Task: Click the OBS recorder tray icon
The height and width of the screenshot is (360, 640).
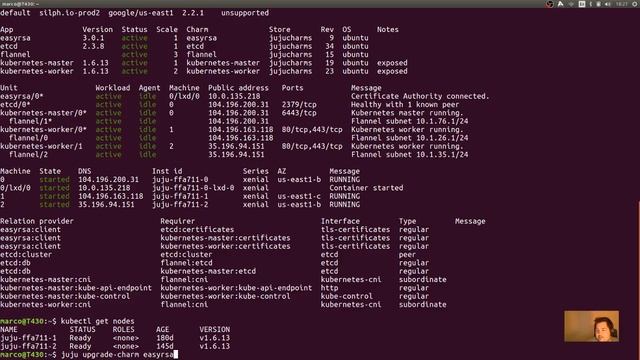Action: coord(550,4)
